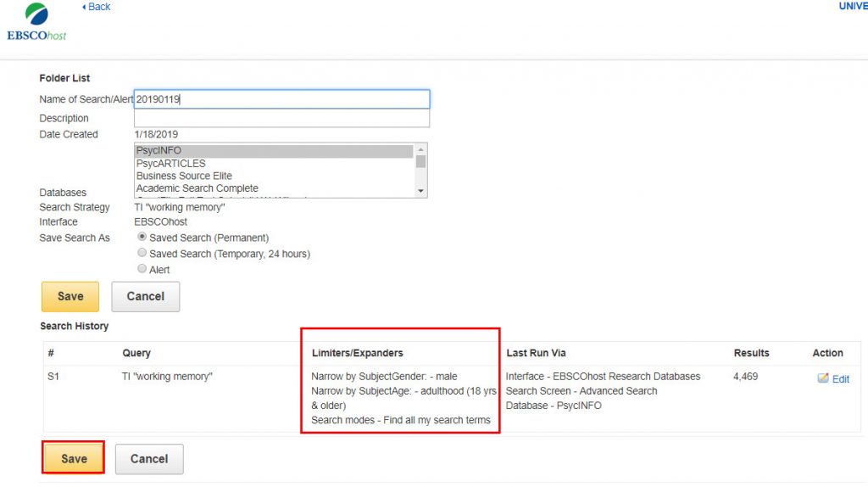Go back using the Back link
Image resolution: width=868 pixels, height=487 pixels.
coord(97,7)
